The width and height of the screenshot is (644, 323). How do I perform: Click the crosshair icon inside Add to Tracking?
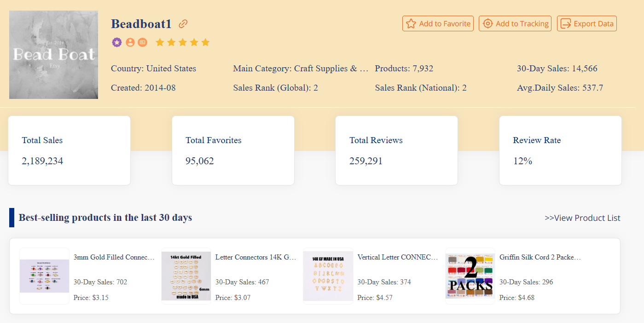487,23
